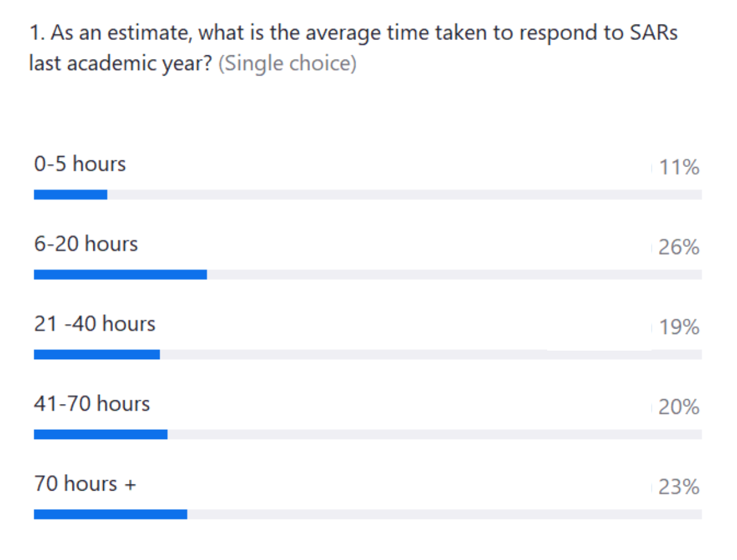Select the '41-70 hours' option label

pyautogui.click(x=92, y=403)
